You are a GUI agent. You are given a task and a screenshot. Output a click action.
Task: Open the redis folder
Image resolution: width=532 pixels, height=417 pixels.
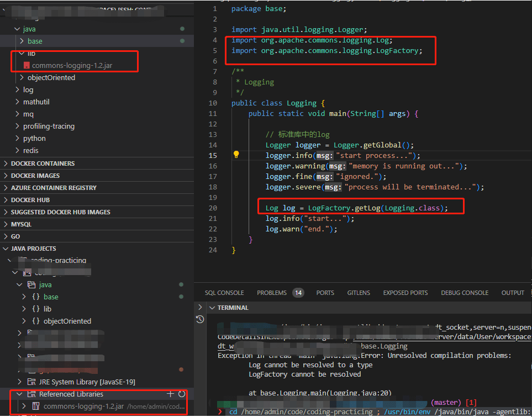[x=30, y=150]
